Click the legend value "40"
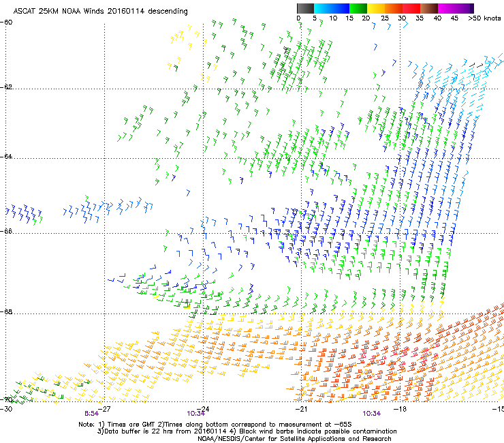Screen dimensions: 504x443 coord(437,18)
